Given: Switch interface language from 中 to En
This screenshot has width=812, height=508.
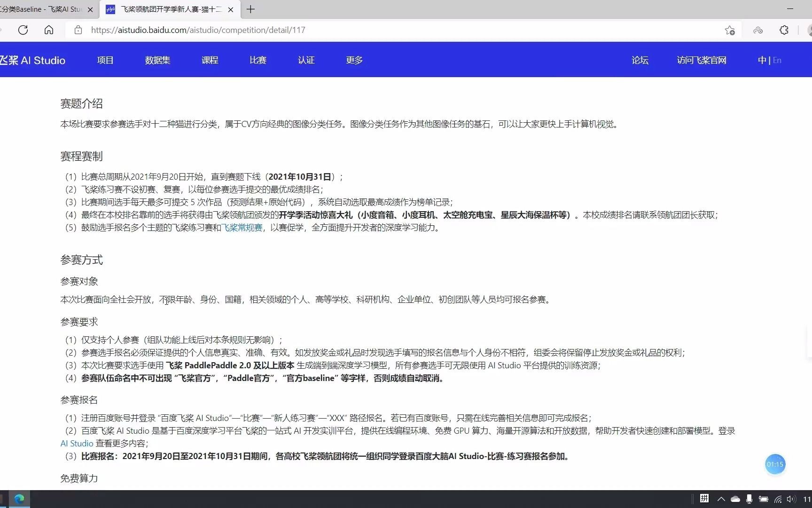Looking at the screenshot, I should coord(777,60).
